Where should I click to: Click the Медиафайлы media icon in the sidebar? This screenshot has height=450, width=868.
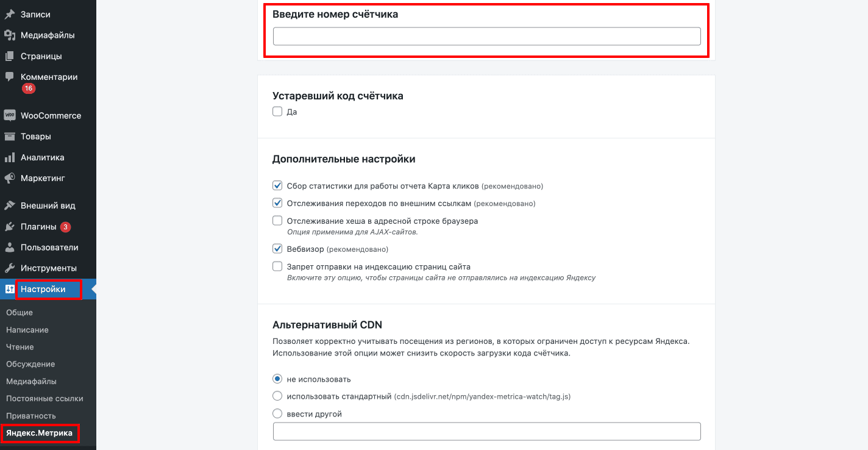click(x=10, y=35)
